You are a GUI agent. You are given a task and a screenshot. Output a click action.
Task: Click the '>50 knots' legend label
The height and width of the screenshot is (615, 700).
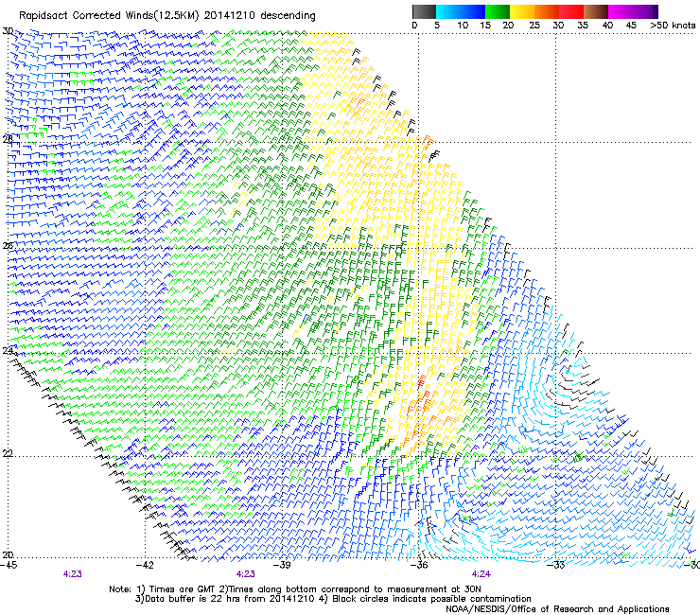673,26
